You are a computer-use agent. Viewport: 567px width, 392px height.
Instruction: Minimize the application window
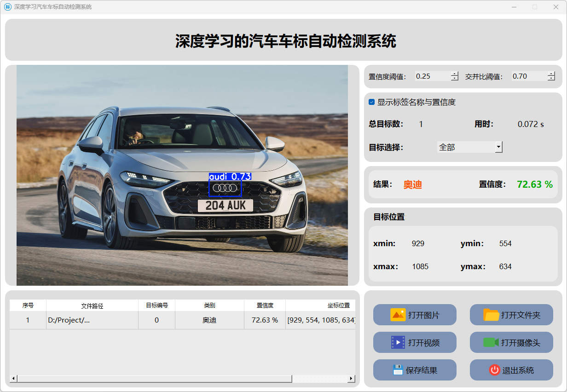coord(514,7)
